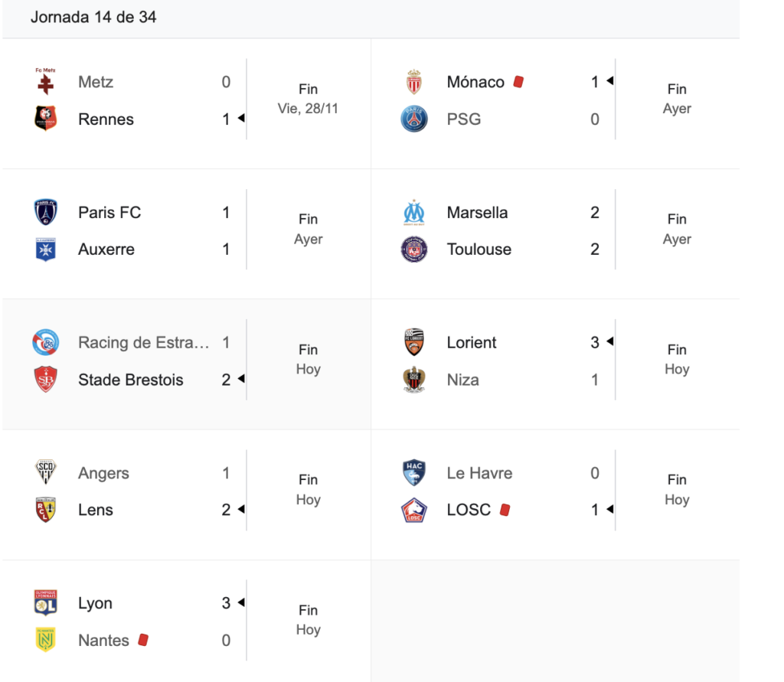This screenshot has width=784, height=682.
Task: Click the Stade Rennais club logo
Action: point(46,119)
